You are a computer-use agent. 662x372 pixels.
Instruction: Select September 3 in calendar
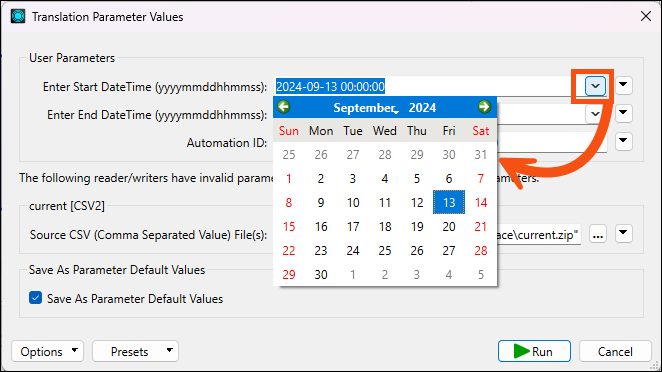pyautogui.click(x=353, y=179)
